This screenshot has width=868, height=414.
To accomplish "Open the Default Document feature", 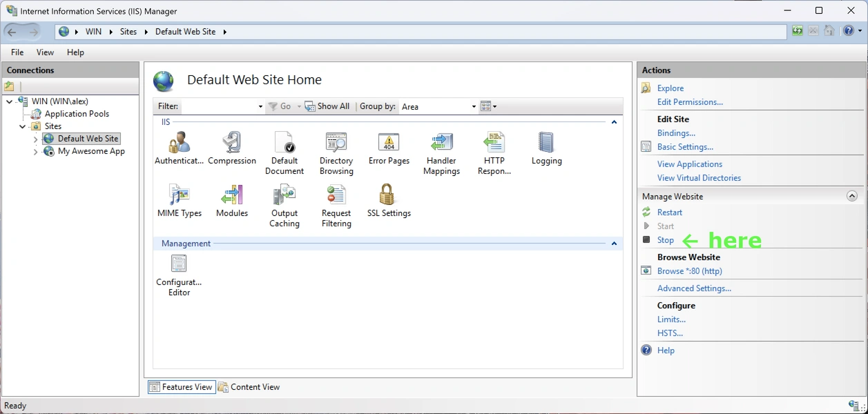I will coord(284,154).
